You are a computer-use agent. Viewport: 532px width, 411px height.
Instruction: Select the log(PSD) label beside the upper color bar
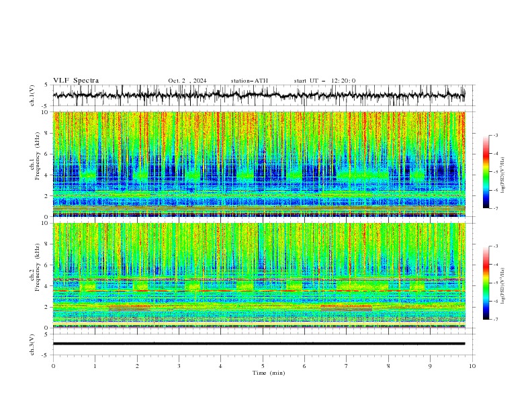503,175
